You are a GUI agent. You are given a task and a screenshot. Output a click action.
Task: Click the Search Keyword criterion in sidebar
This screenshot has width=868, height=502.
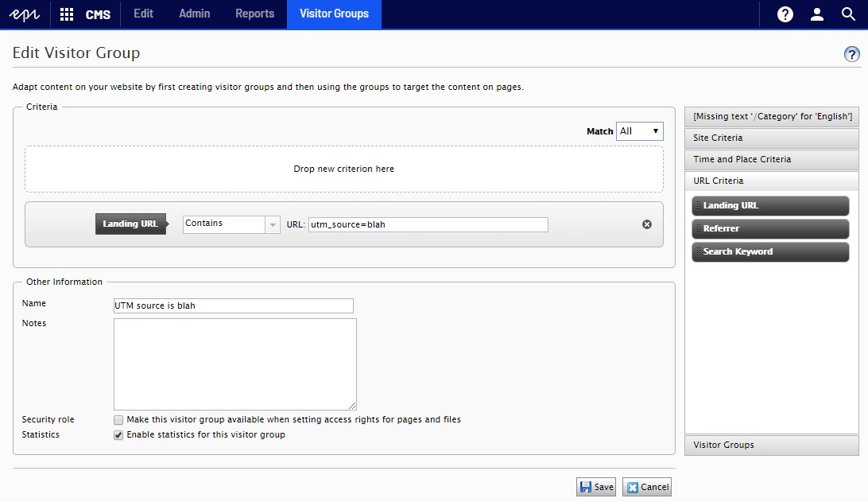[770, 251]
